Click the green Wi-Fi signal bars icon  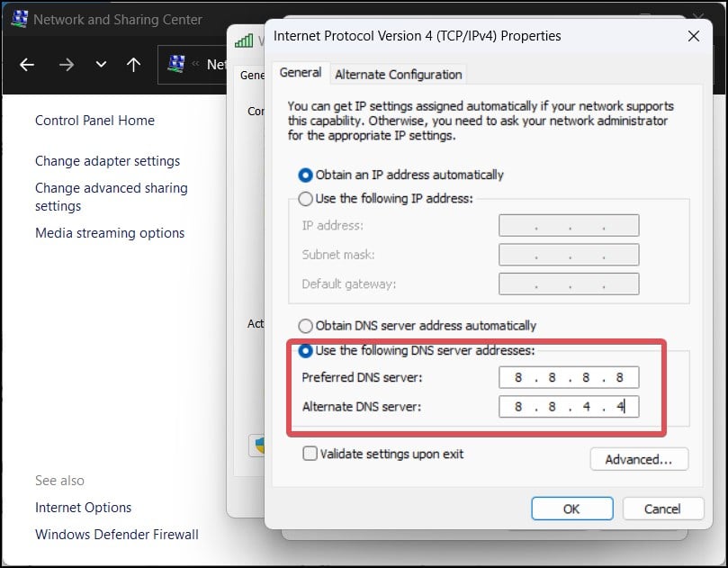[245, 41]
